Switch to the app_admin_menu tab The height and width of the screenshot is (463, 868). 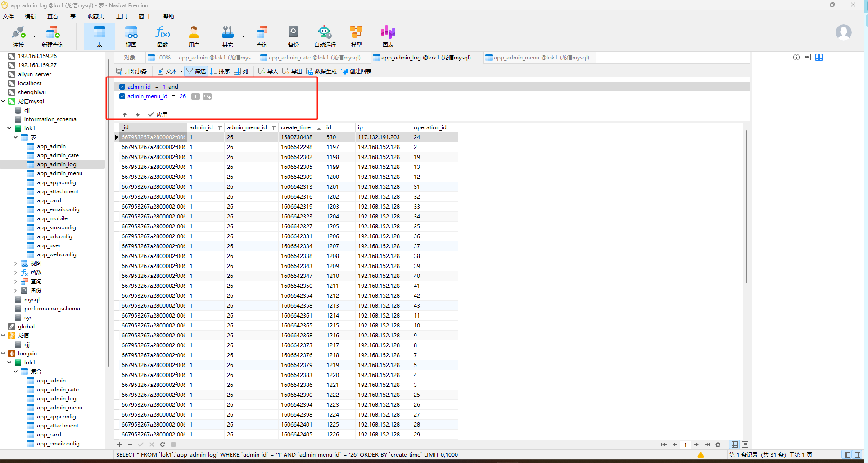(x=539, y=58)
